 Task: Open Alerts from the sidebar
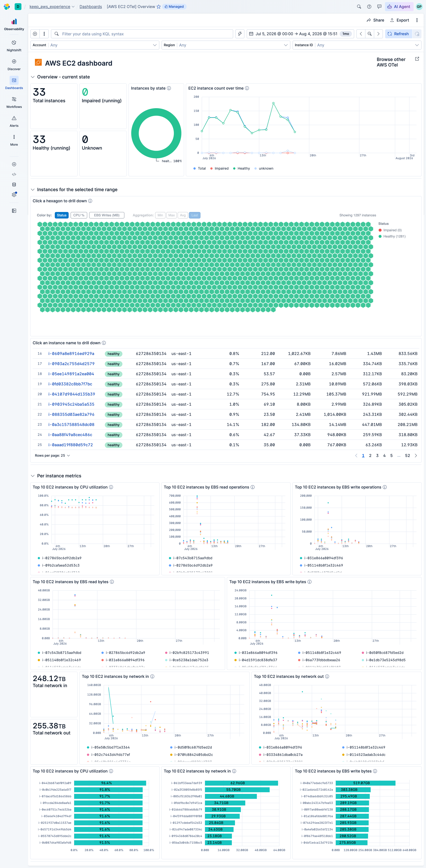[14, 121]
